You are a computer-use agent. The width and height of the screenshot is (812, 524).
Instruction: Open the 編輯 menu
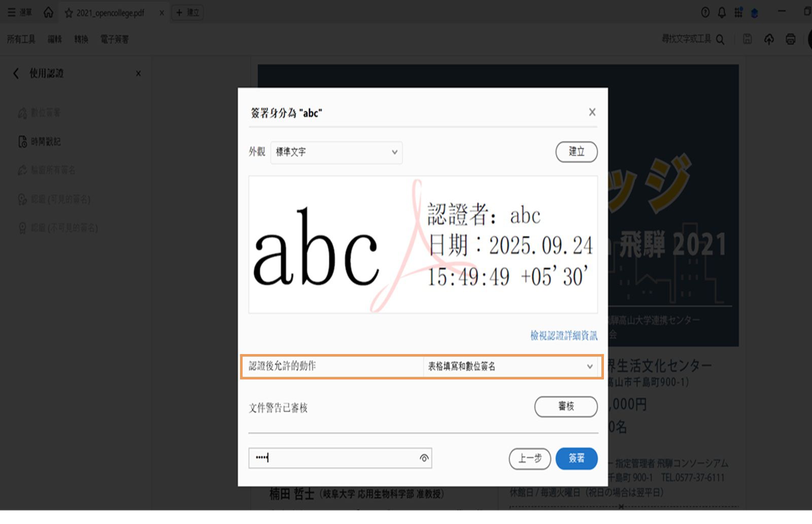tap(54, 39)
